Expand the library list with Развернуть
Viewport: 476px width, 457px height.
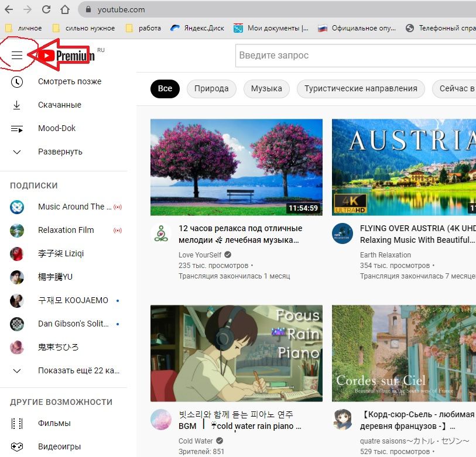pyautogui.click(x=60, y=152)
